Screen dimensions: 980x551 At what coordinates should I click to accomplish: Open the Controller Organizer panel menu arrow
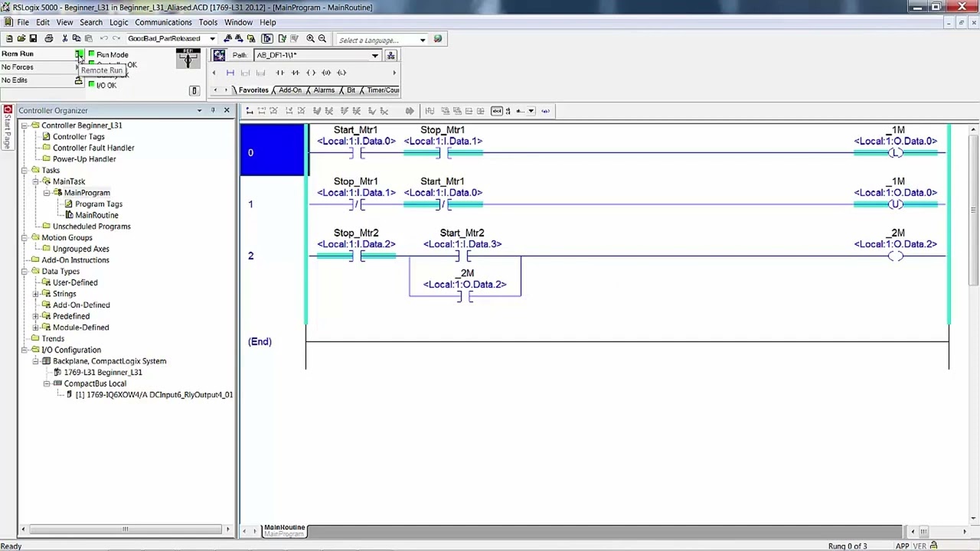[x=200, y=110]
